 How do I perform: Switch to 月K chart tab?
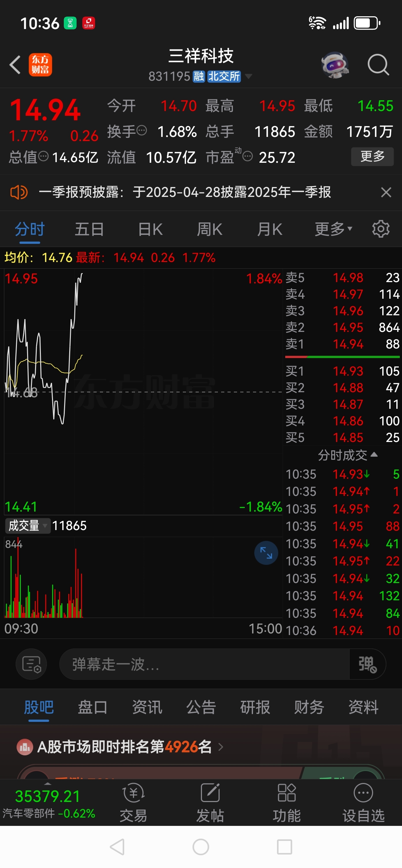point(269,230)
